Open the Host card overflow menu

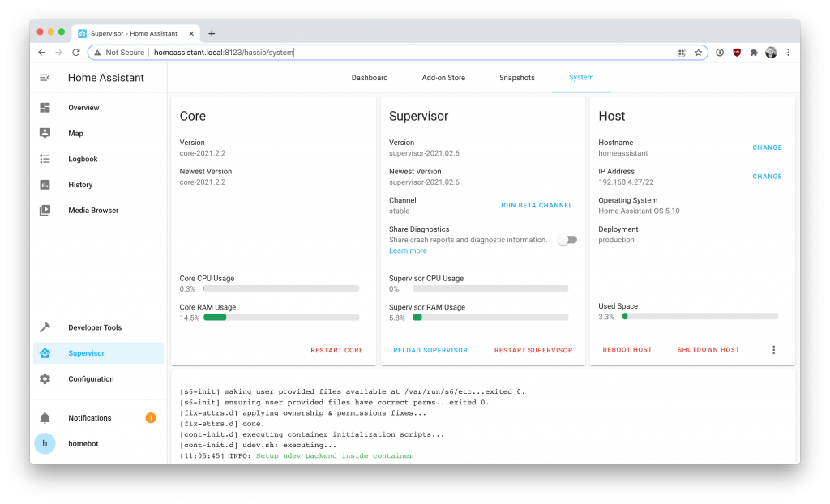(x=774, y=349)
